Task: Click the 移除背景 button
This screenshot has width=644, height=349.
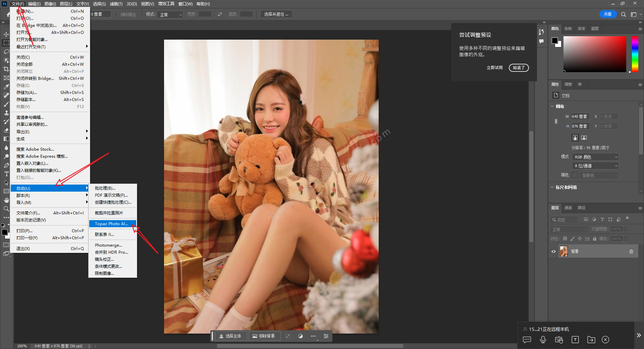Action: coord(264,336)
